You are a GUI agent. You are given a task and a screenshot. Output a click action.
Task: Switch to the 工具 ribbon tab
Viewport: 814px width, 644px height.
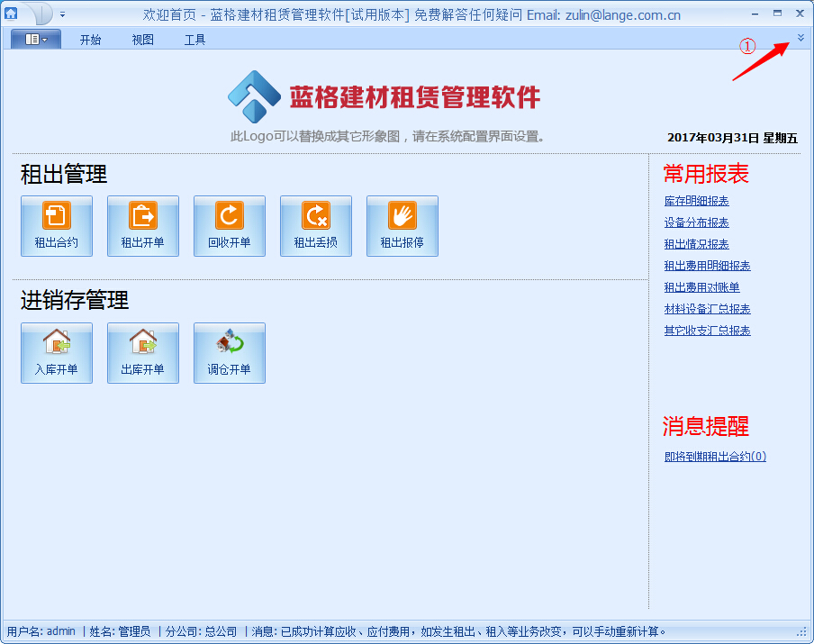(194, 40)
